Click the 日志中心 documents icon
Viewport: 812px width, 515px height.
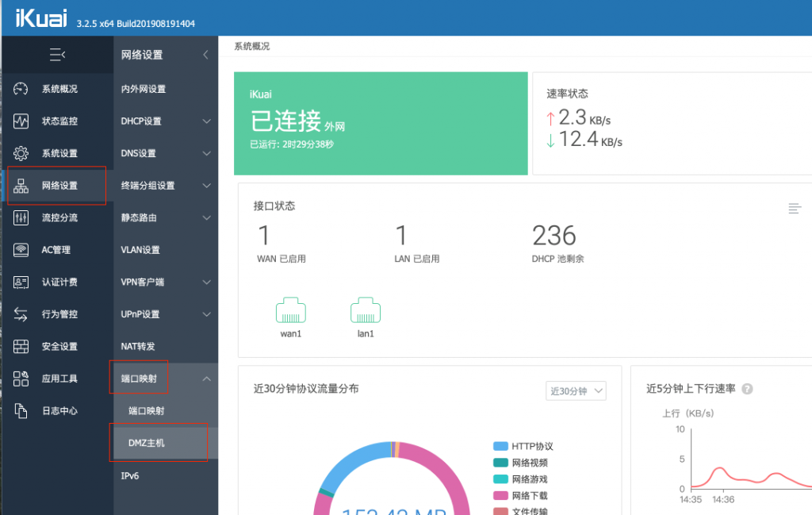pyautogui.click(x=21, y=411)
